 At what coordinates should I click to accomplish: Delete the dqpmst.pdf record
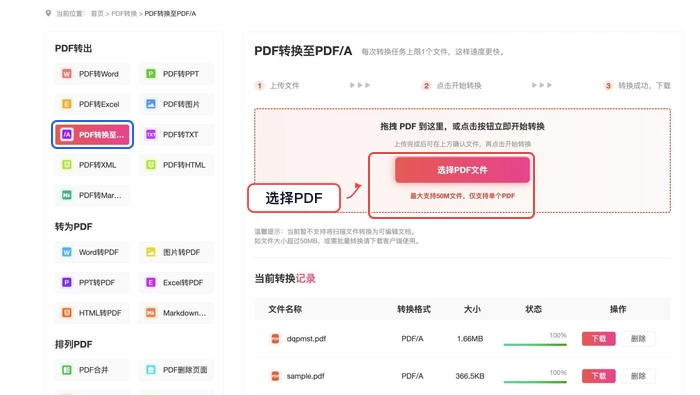638,339
